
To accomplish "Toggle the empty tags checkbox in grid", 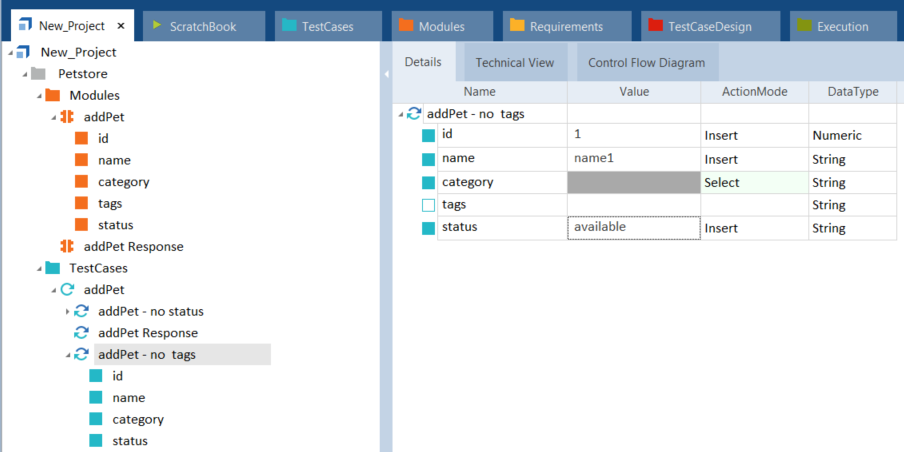I will coord(428,205).
